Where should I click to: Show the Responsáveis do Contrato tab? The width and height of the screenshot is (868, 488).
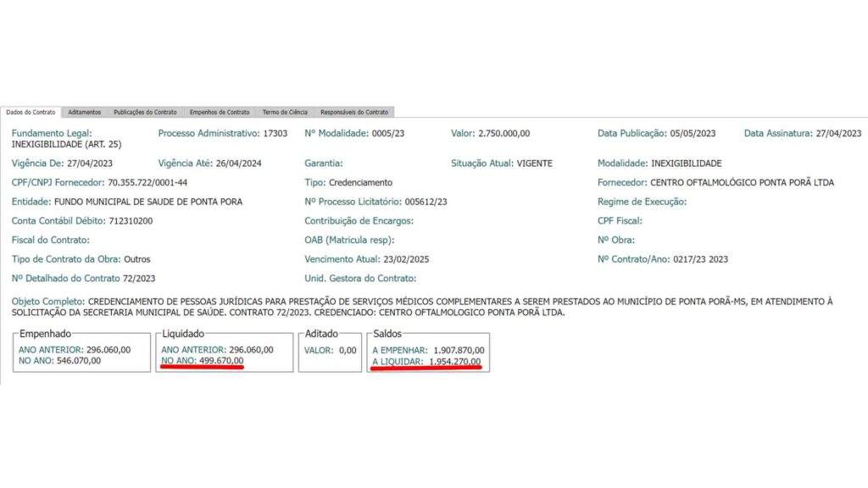[x=353, y=112]
